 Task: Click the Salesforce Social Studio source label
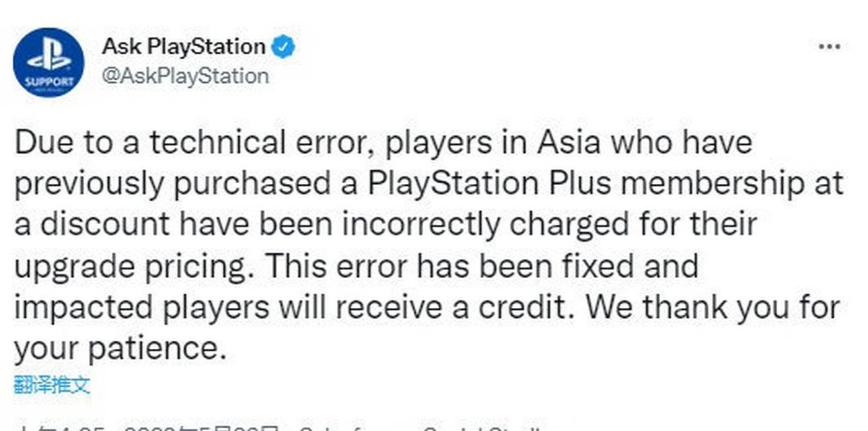[x=425, y=427]
